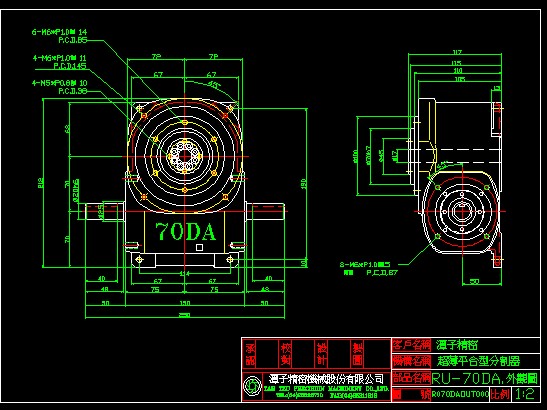
Task: Pick the P.C.D.145 callout text
Action: click(x=70, y=66)
